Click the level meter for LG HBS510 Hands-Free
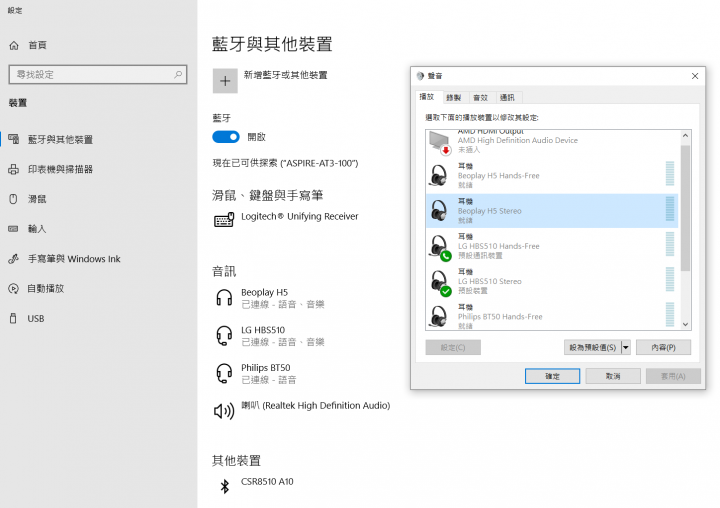 [670, 244]
